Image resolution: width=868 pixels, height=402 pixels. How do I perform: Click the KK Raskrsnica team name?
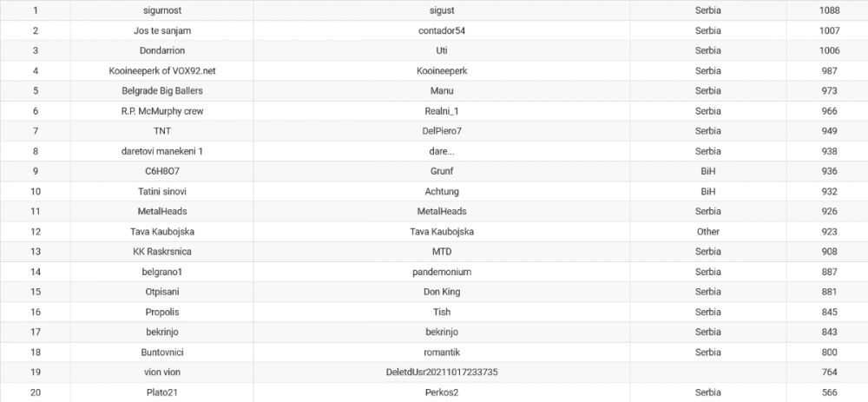[x=162, y=252]
